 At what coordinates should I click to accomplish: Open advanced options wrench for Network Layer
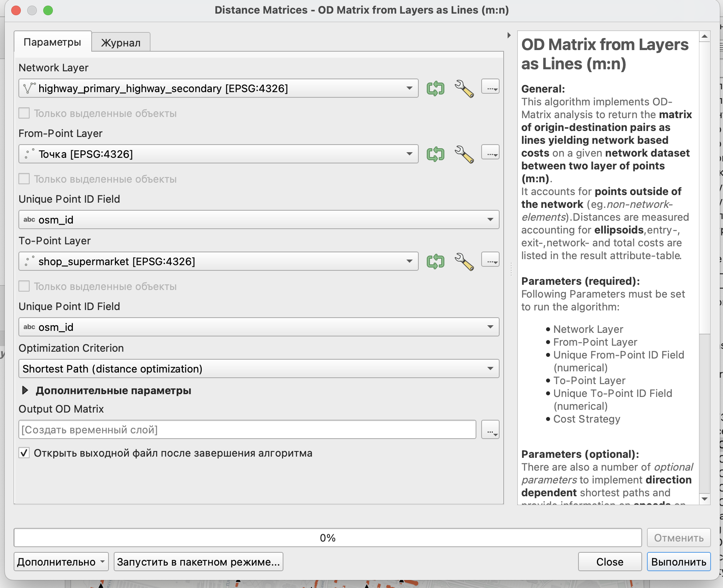coord(464,88)
